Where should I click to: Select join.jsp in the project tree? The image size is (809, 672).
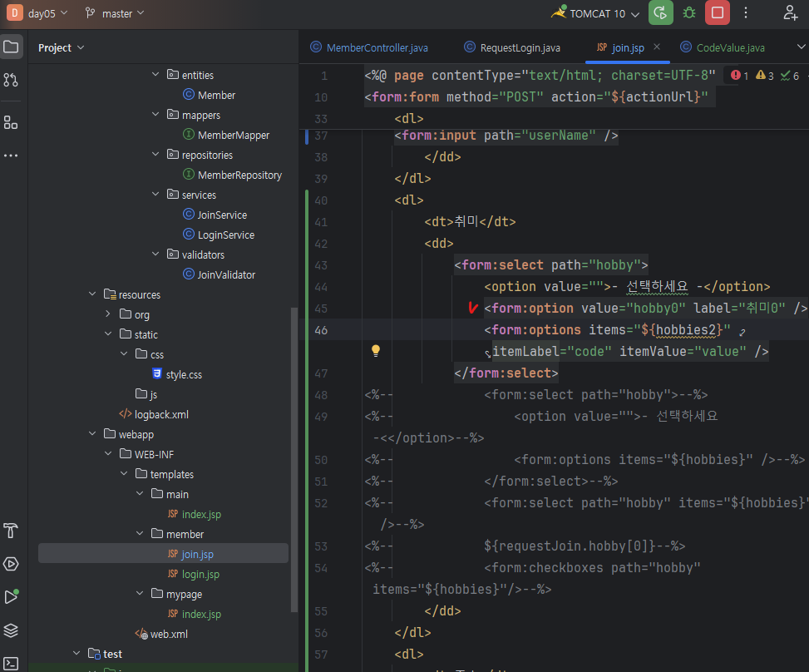(x=163, y=553)
